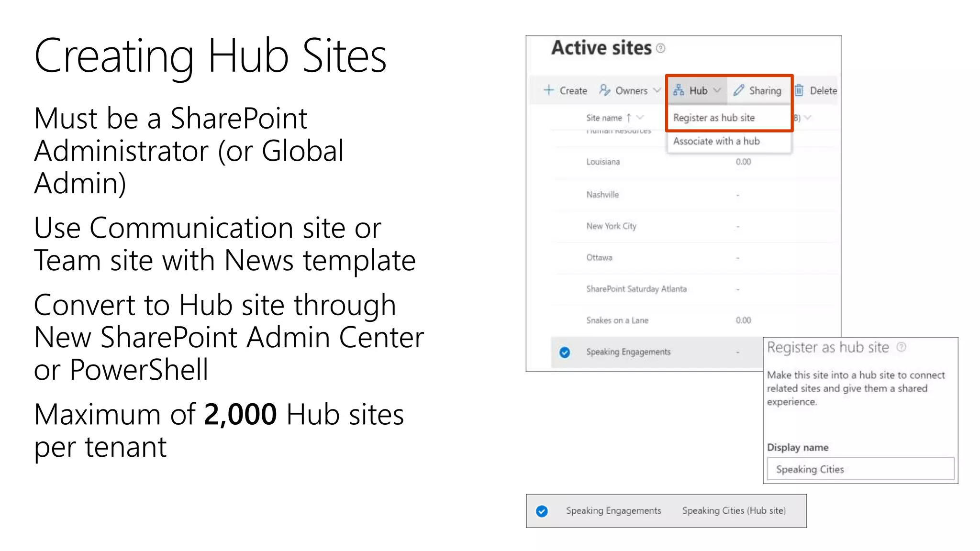
Task: Open the Site name column dropdown chevron
Action: pos(640,118)
